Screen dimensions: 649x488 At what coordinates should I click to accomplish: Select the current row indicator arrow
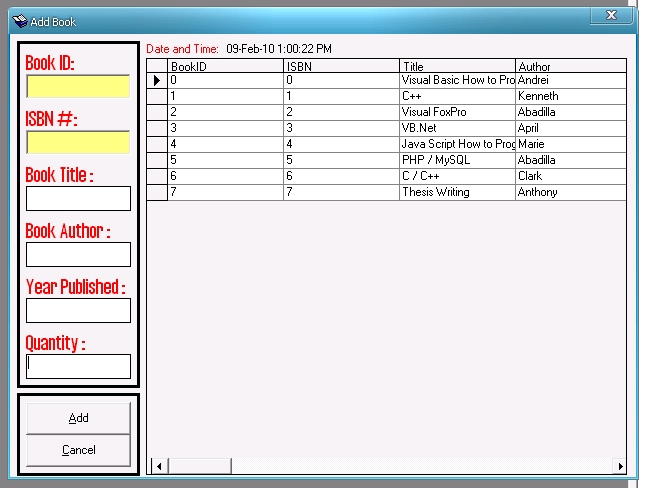tap(157, 80)
